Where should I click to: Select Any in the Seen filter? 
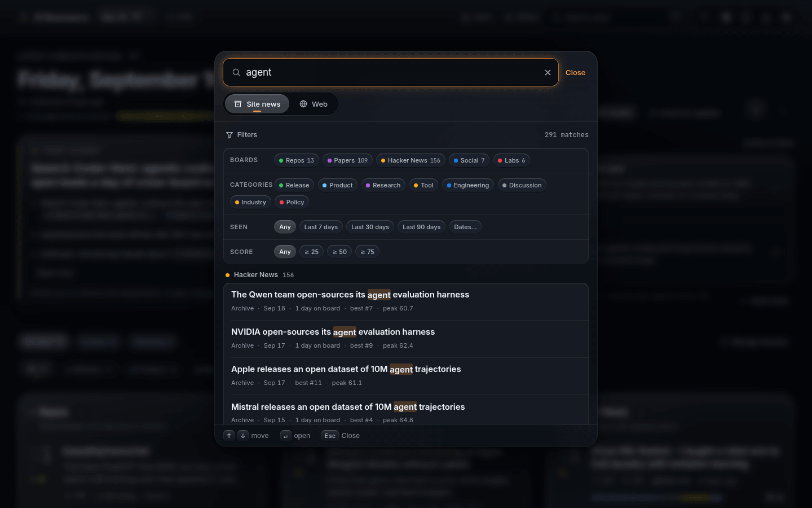pos(285,227)
